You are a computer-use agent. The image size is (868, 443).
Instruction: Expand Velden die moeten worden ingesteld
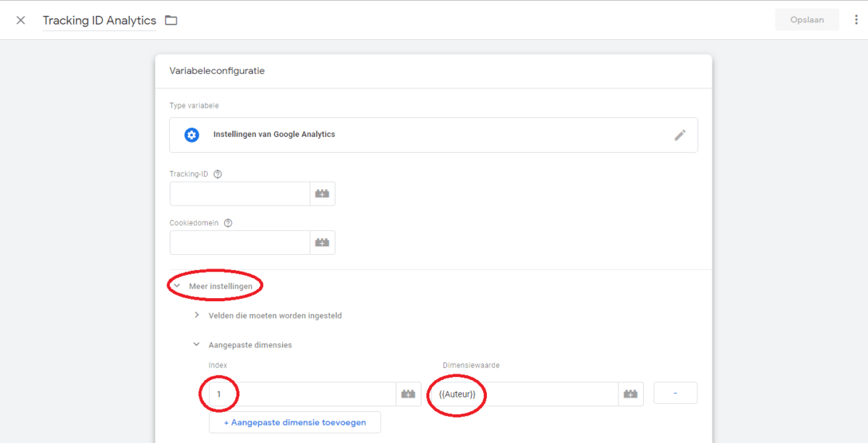(x=268, y=316)
